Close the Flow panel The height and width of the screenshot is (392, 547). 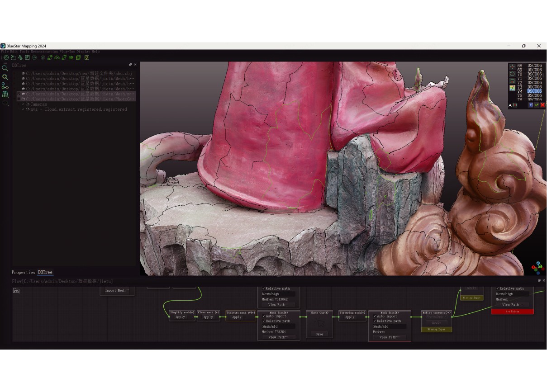tap(544, 280)
